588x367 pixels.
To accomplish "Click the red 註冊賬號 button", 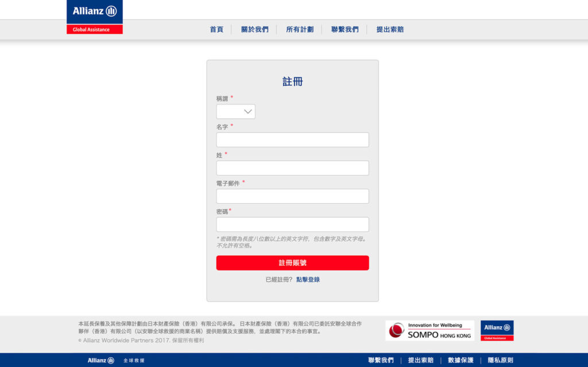I will (x=292, y=262).
